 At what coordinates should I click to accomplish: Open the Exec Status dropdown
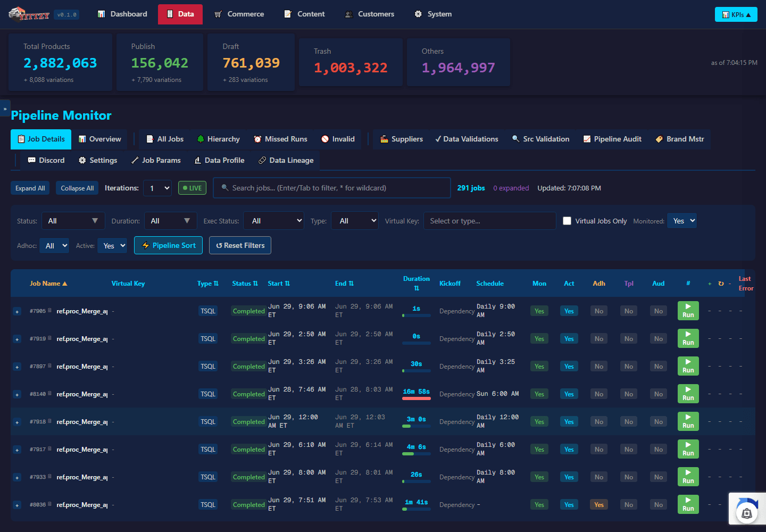pos(275,221)
